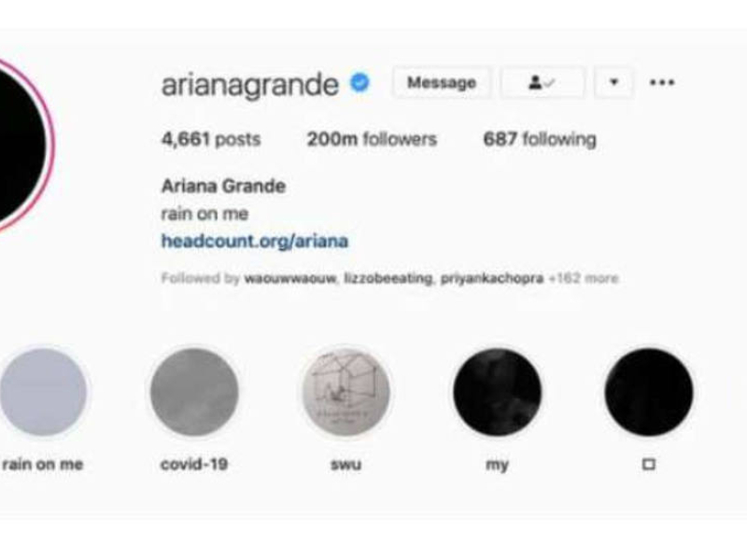This screenshot has width=747, height=560.
Task: Click the Message button
Action: pos(442,83)
